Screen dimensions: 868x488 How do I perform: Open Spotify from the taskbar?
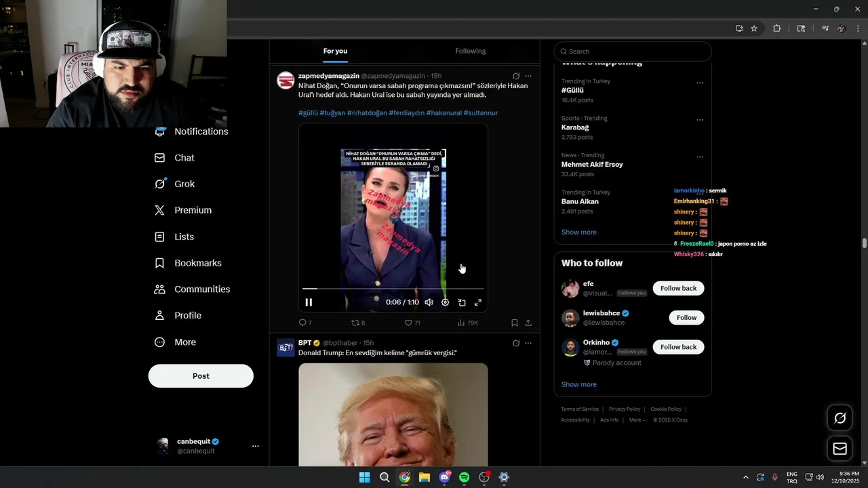pos(464,477)
